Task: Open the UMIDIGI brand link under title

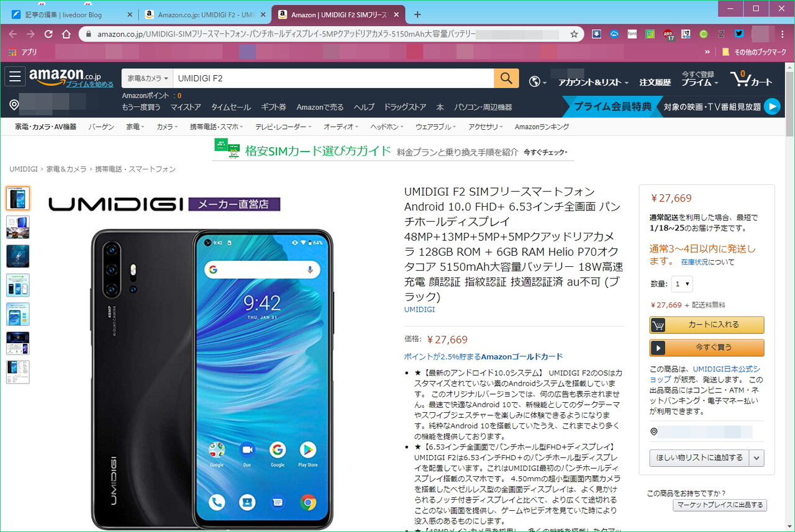Action: coord(419,309)
